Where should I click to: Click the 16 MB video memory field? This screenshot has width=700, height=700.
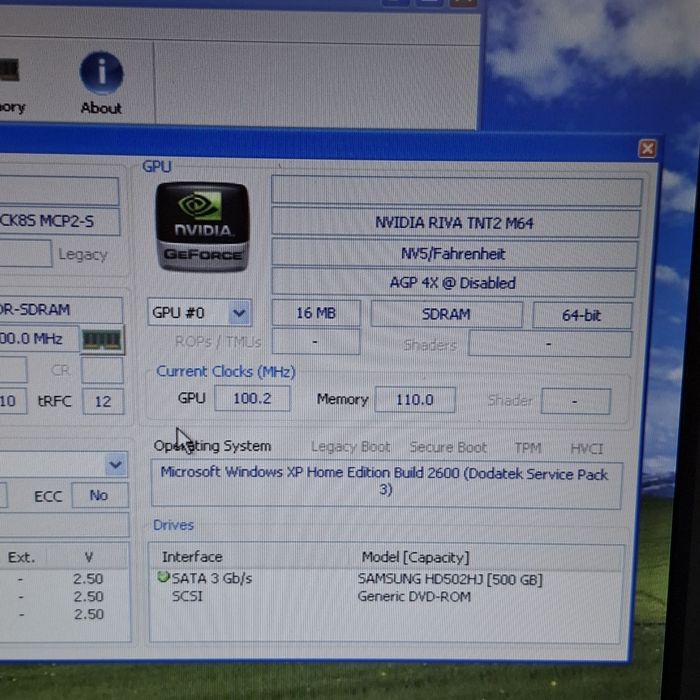pyautogui.click(x=316, y=313)
